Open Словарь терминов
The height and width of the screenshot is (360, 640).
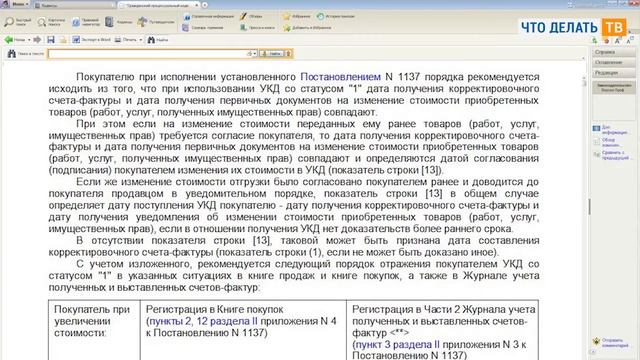point(203,28)
